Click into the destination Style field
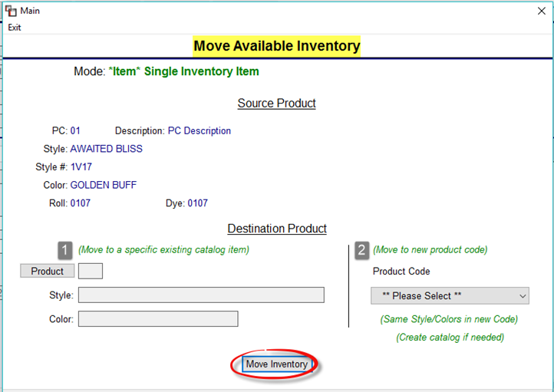 [201, 295]
